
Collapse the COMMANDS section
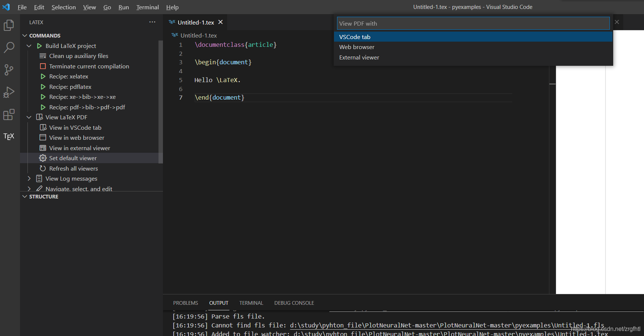(x=25, y=36)
